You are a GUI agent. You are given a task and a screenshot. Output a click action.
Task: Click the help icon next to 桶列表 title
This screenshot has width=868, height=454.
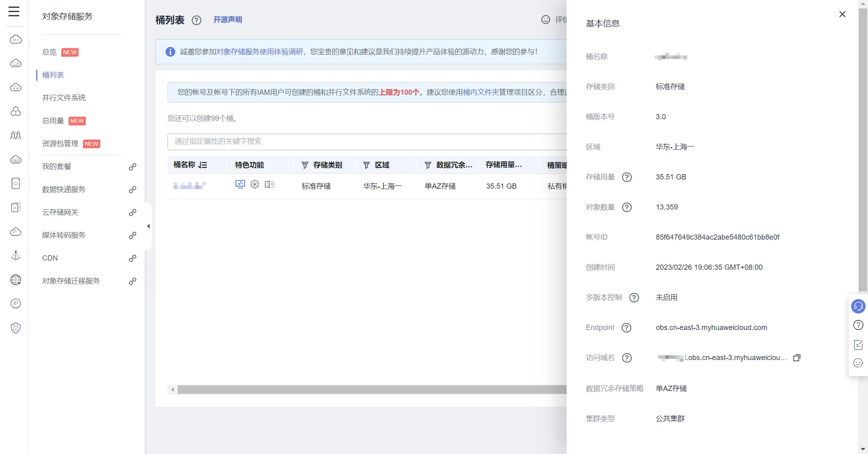point(196,20)
